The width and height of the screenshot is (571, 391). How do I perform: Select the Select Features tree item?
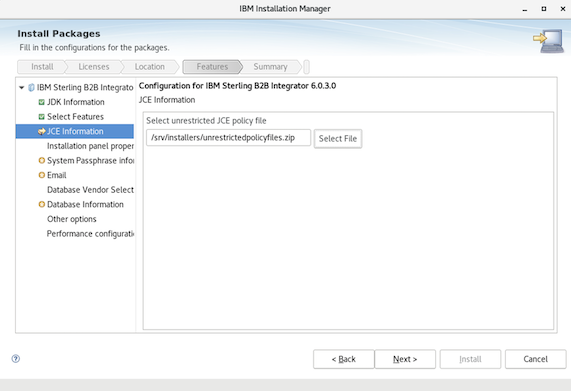click(75, 117)
